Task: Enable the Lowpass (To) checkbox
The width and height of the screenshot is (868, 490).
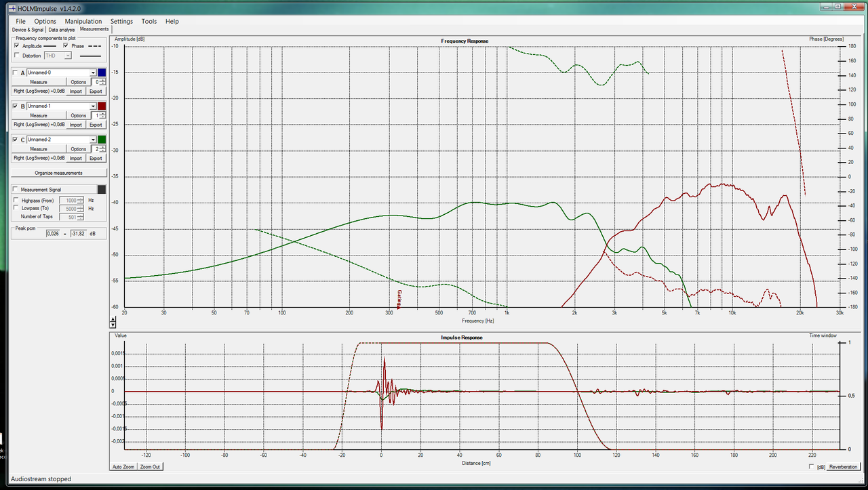Action: 16,209
